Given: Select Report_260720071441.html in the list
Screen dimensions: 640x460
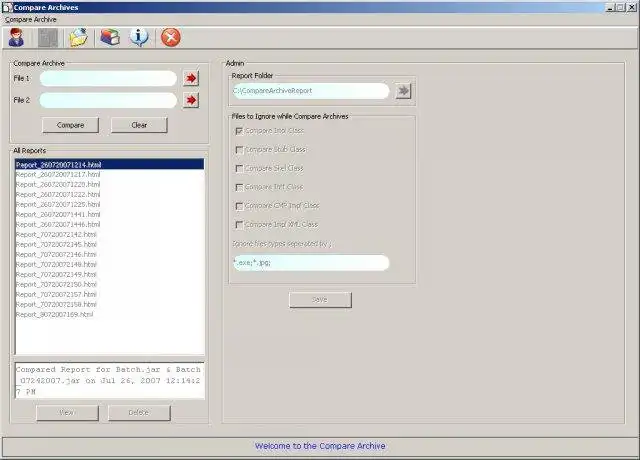Looking at the screenshot, I should (109, 215).
